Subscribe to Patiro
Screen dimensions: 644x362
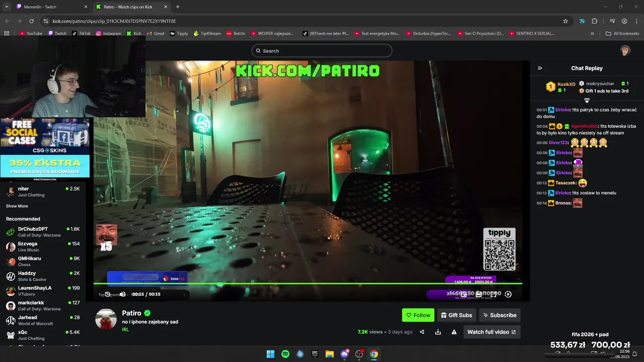tap(500, 315)
